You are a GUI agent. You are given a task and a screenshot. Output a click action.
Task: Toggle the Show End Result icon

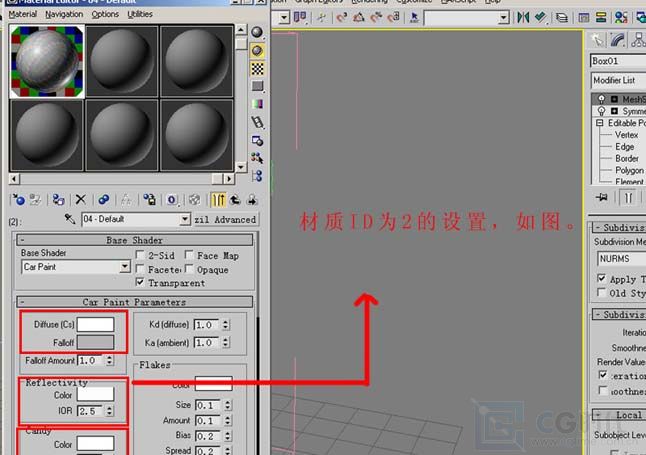(218, 200)
